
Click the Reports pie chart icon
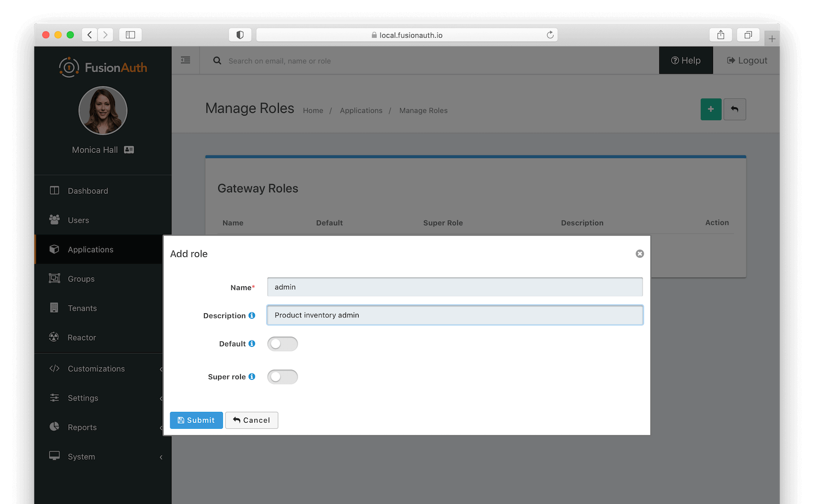click(54, 426)
